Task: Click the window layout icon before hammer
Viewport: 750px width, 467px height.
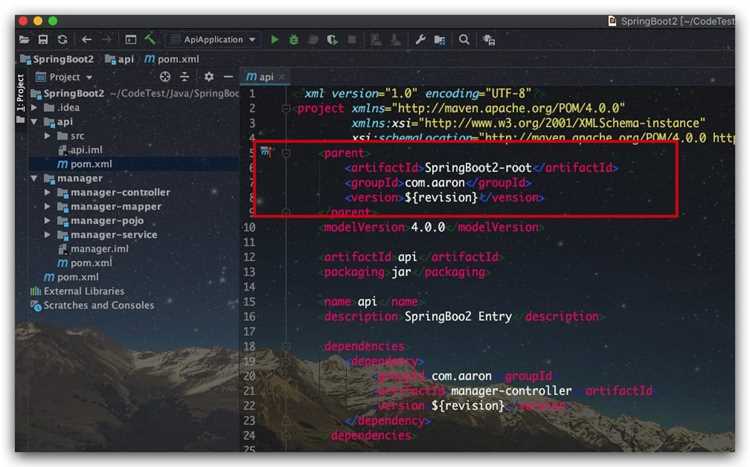Action: tap(131, 40)
